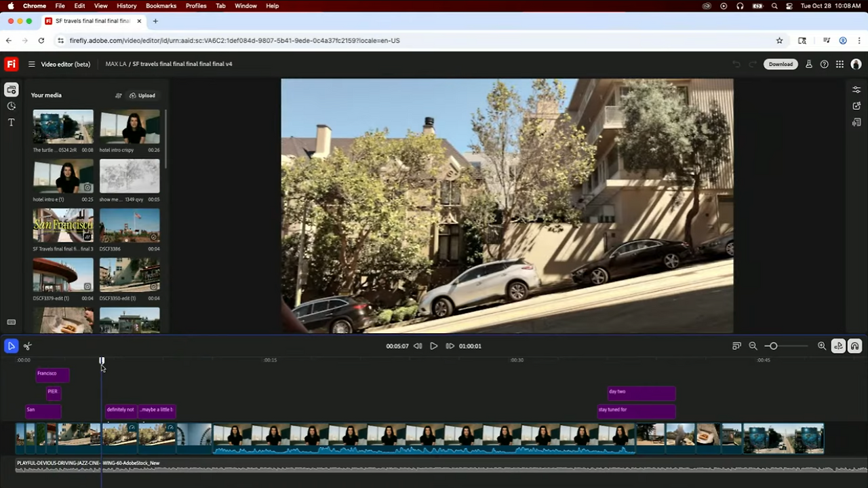Open the Bookmarks menu
This screenshot has height=488, width=868.
coord(161,5)
